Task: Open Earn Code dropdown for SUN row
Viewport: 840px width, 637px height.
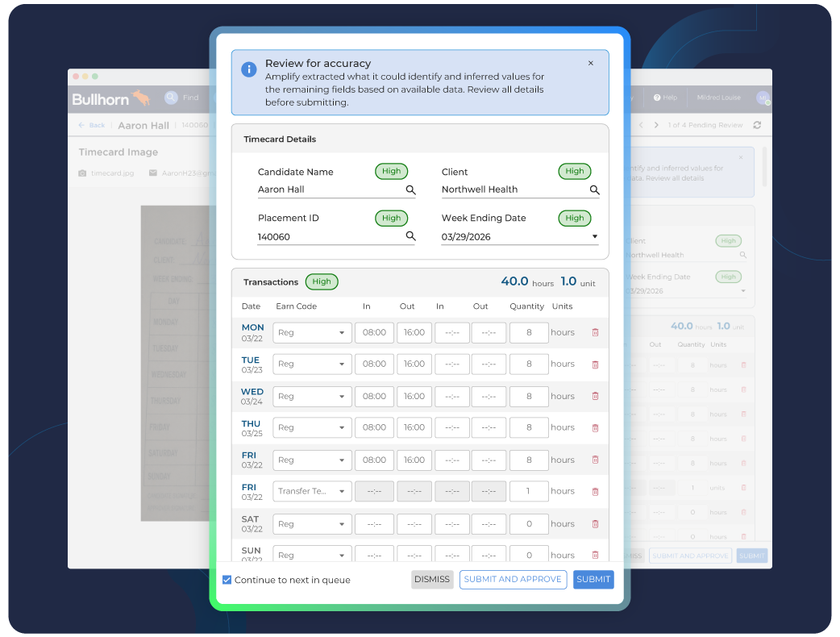Action: pos(312,554)
